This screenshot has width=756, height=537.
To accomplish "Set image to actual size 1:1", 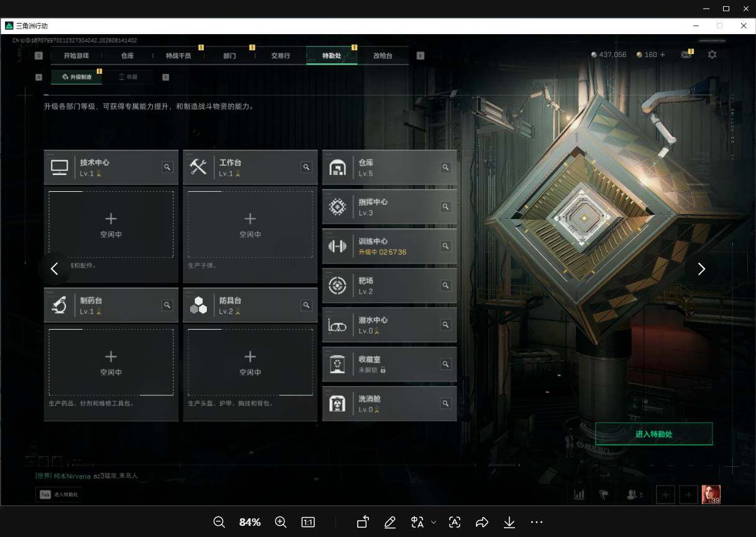I will (x=307, y=522).
